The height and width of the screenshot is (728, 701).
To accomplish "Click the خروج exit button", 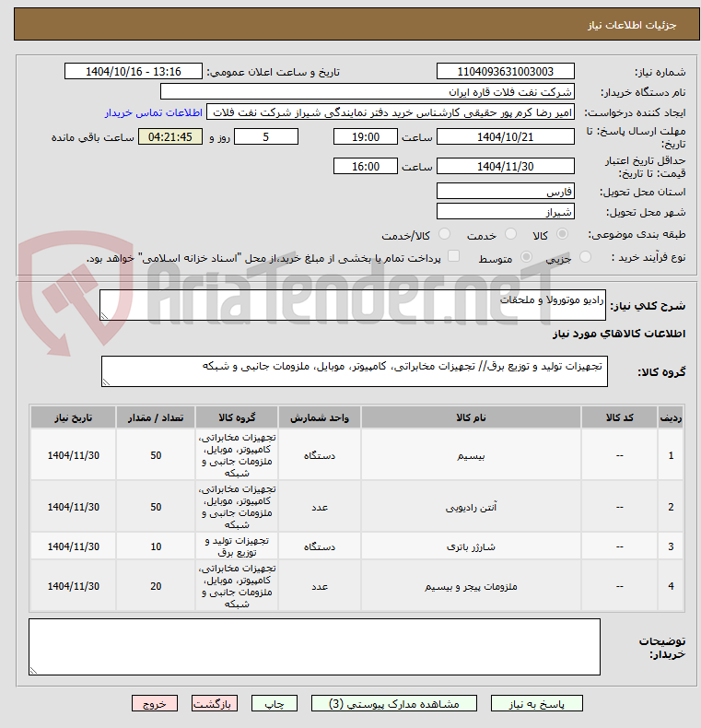I will 155,704.
